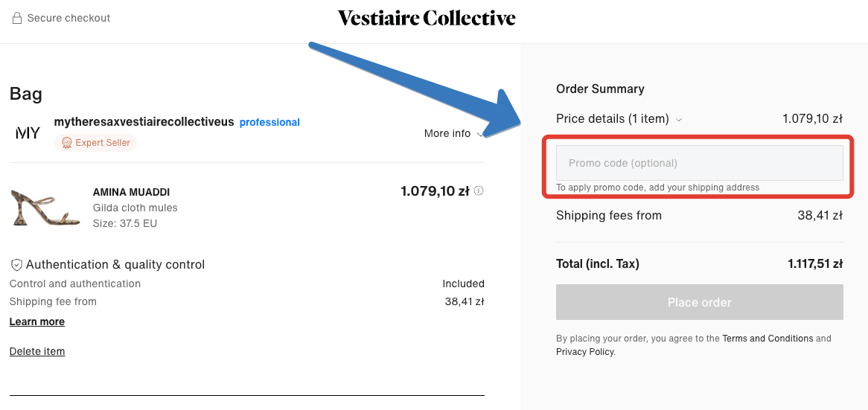Screen dimensions: 868x410
Task: Click the Expert Seller badge icon
Action: (x=66, y=143)
